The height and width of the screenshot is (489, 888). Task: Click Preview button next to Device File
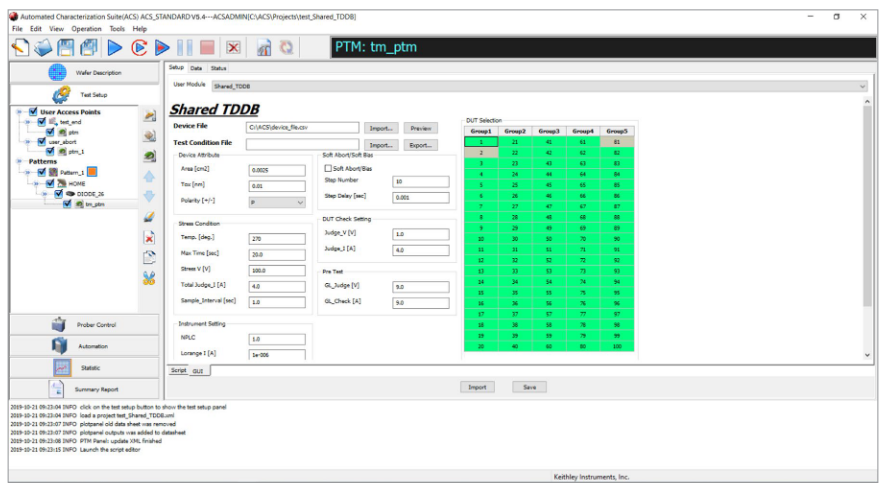(x=421, y=128)
